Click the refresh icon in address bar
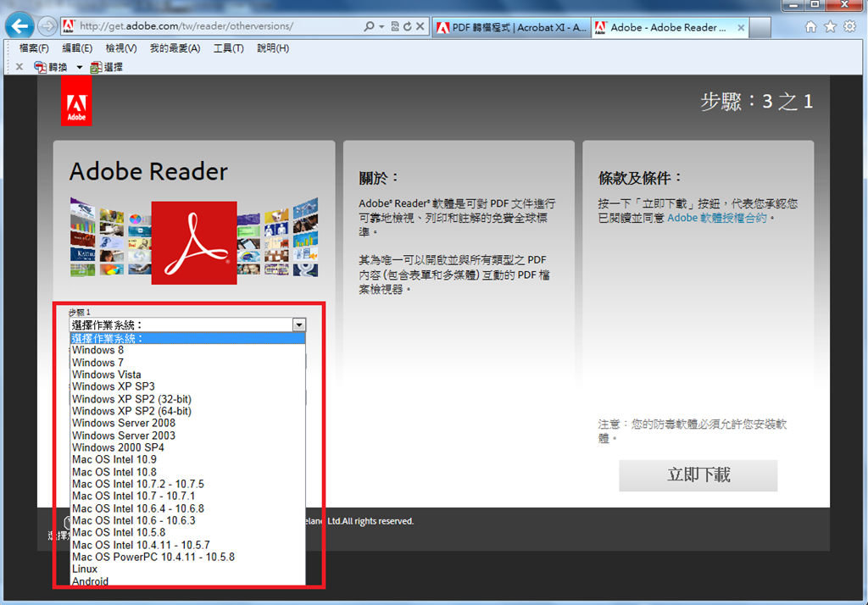This screenshot has width=868, height=605. 408,26
